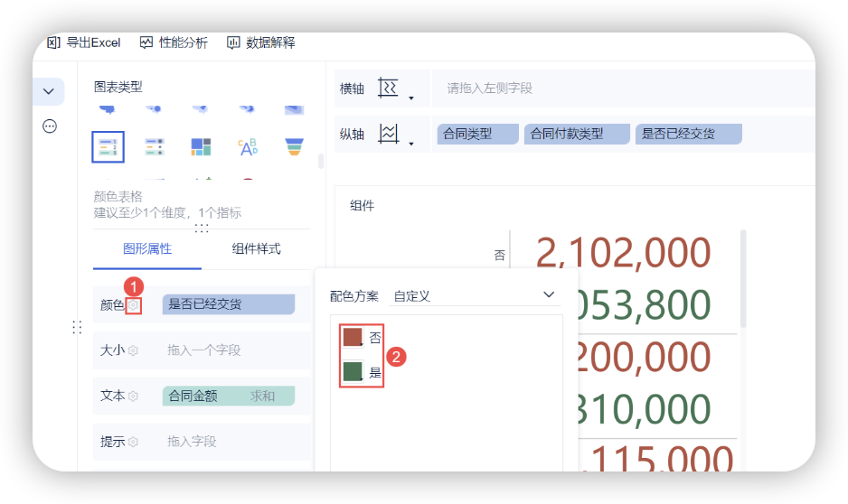
Task: Switch to the 图形属性 tab
Action: click(x=147, y=249)
